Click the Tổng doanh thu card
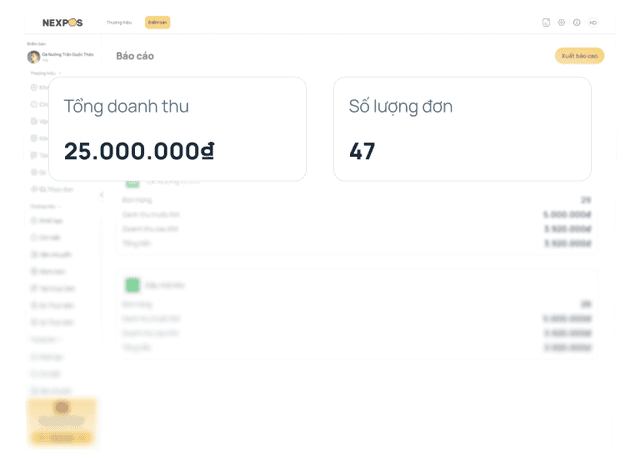640x461 pixels. pos(177,129)
